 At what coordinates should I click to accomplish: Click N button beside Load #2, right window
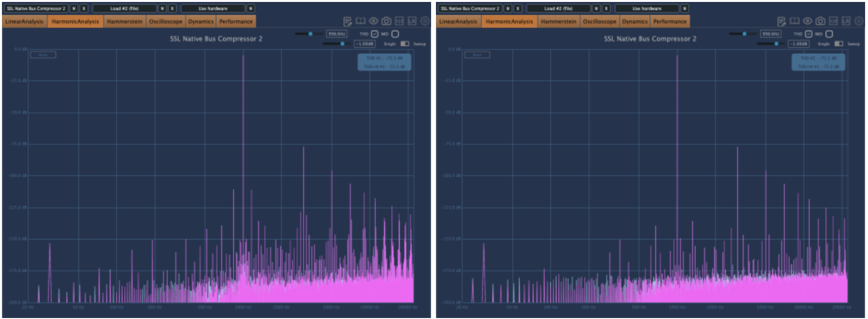coord(596,8)
